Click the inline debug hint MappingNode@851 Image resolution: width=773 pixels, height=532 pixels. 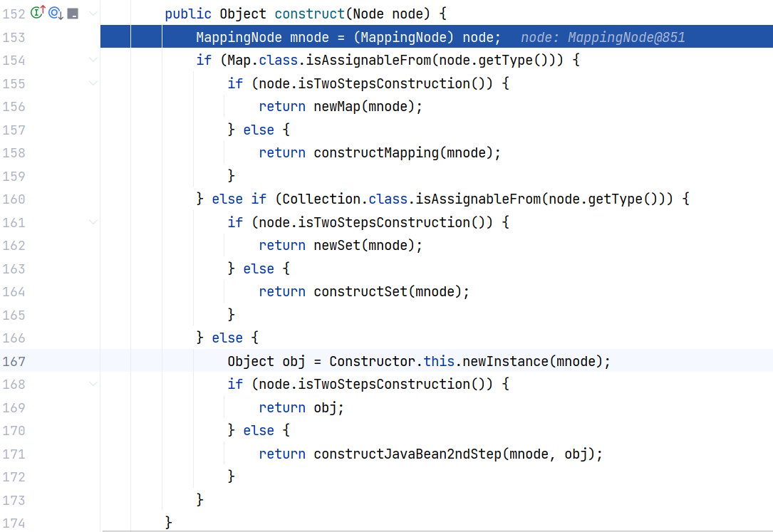click(626, 38)
